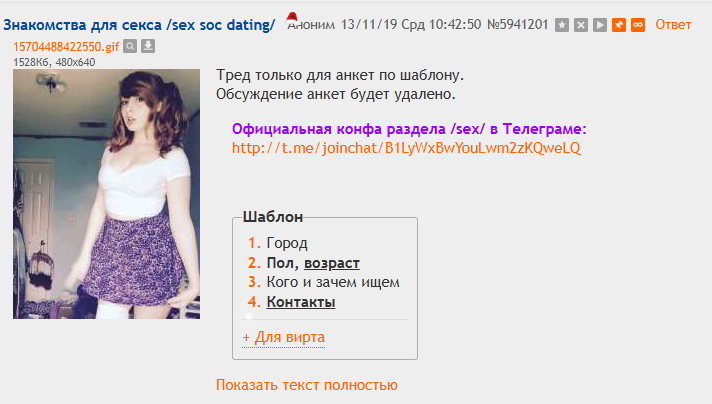Viewport: 712px width, 404px height.
Task: Open the Telegram joinchat link
Action: [406, 148]
